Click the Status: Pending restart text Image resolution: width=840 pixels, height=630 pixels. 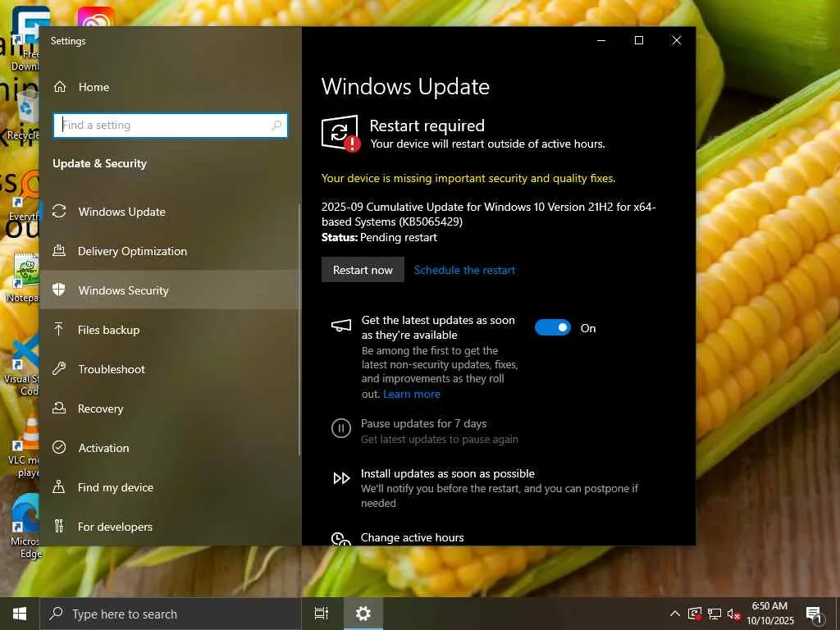(379, 237)
